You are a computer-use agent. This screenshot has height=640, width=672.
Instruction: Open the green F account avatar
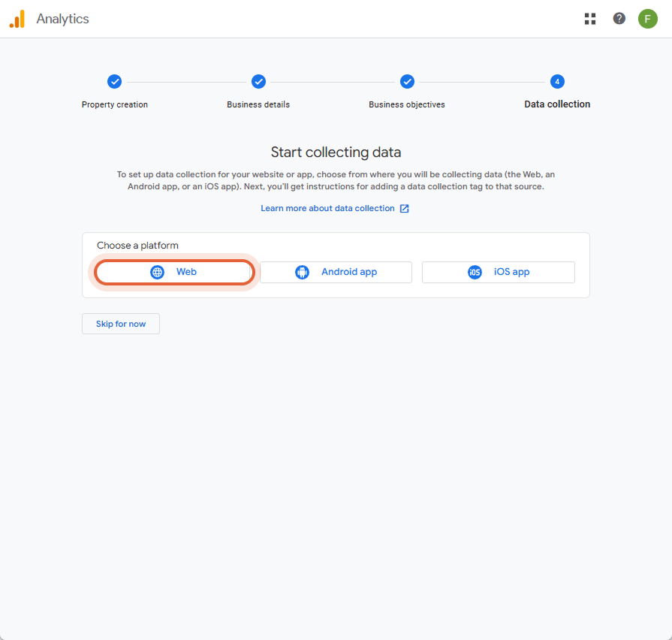647,19
